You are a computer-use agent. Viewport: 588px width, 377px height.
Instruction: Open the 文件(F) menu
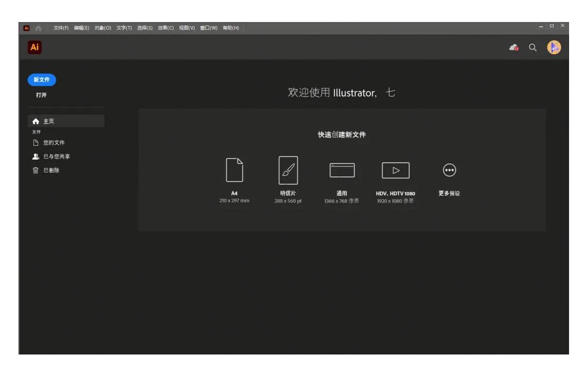(x=61, y=28)
